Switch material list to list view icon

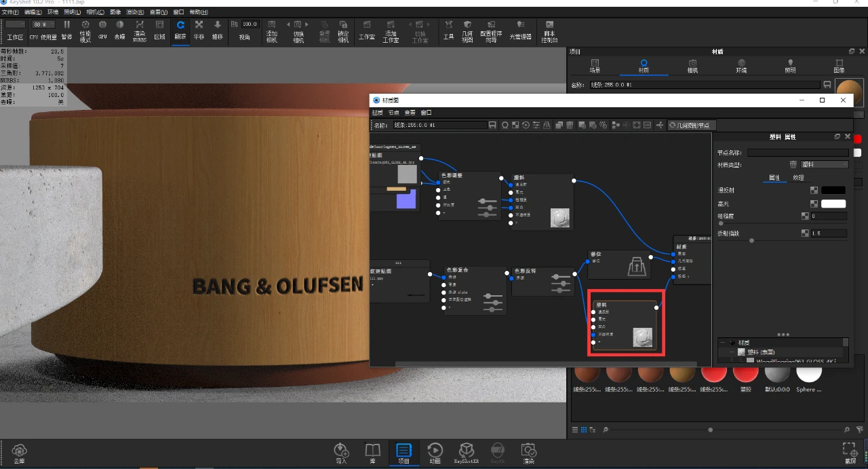coord(575,430)
